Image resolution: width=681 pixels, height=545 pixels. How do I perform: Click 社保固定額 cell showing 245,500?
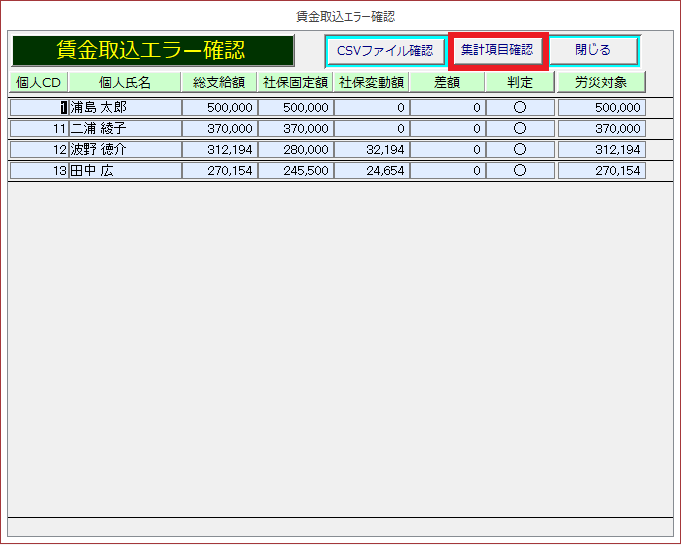[x=294, y=171]
